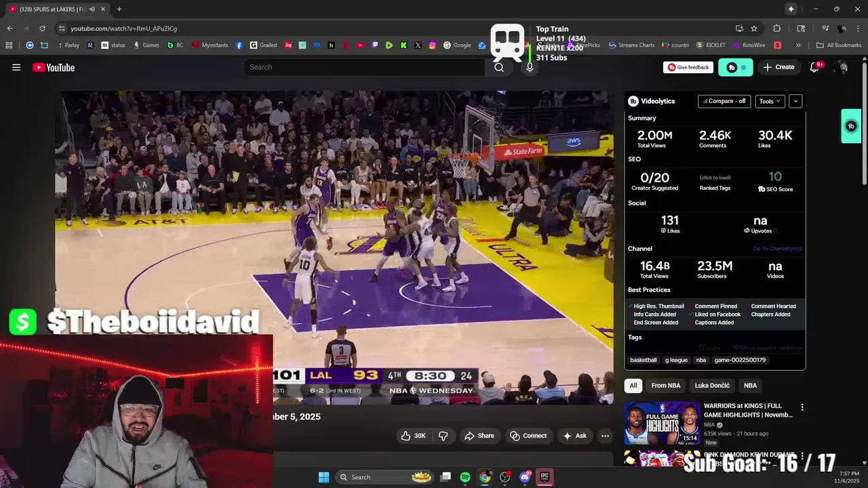Click the Create button
Image resolution: width=868 pixels, height=488 pixels.
[x=778, y=67]
